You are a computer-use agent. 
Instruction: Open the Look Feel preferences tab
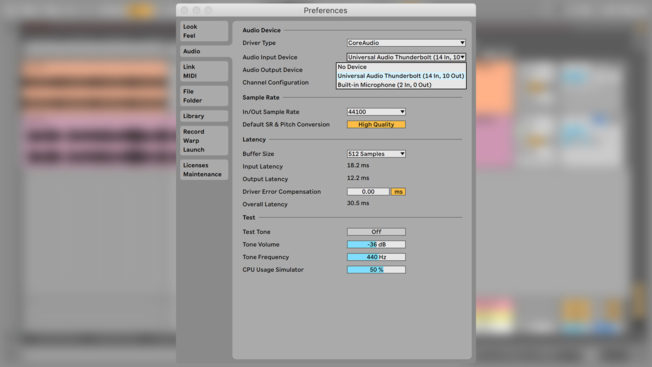pyautogui.click(x=204, y=31)
